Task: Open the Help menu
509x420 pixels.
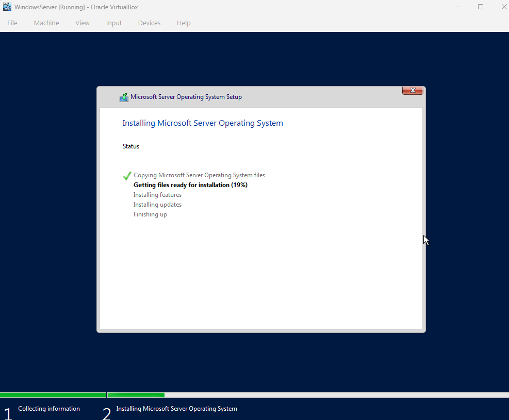Action: (x=184, y=23)
